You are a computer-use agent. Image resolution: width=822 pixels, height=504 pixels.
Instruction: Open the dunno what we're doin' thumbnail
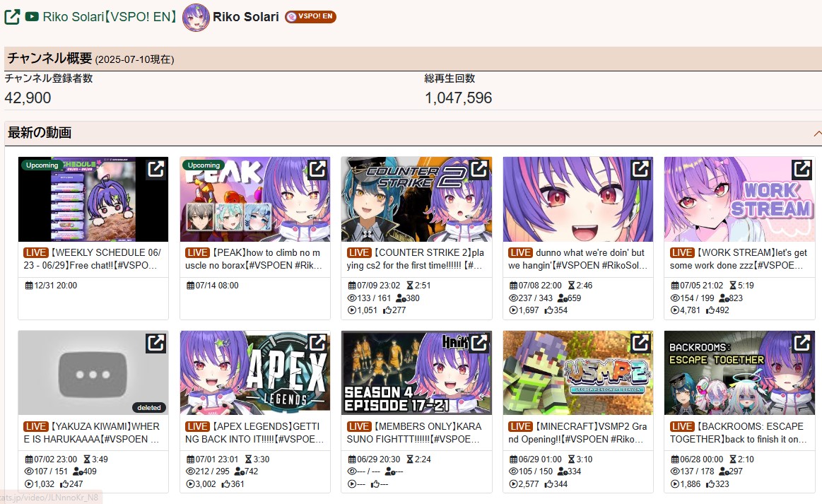pos(577,199)
